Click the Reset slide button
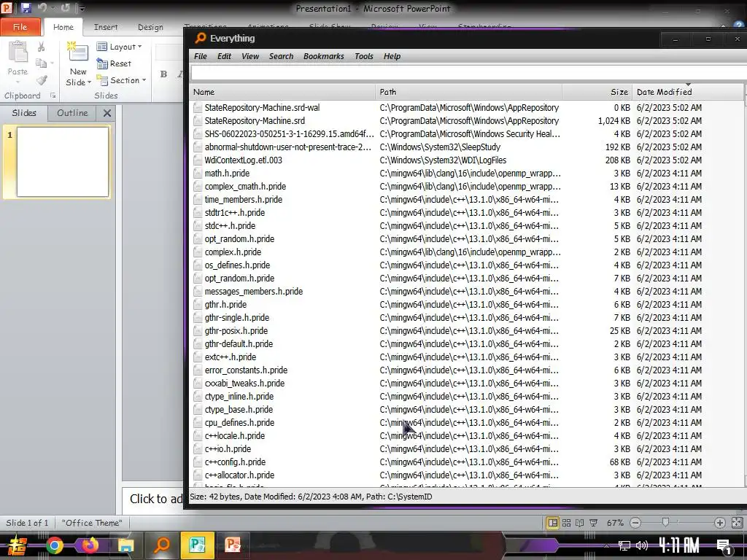The width and height of the screenshot is (747, 560). [114, 63]
